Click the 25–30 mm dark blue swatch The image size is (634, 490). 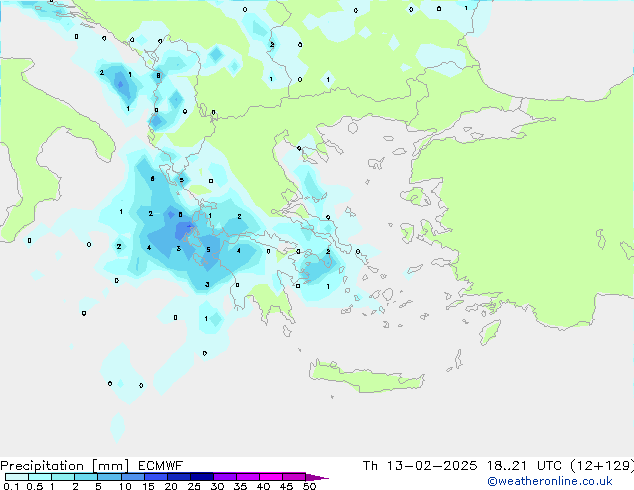(x=201, y=477)
